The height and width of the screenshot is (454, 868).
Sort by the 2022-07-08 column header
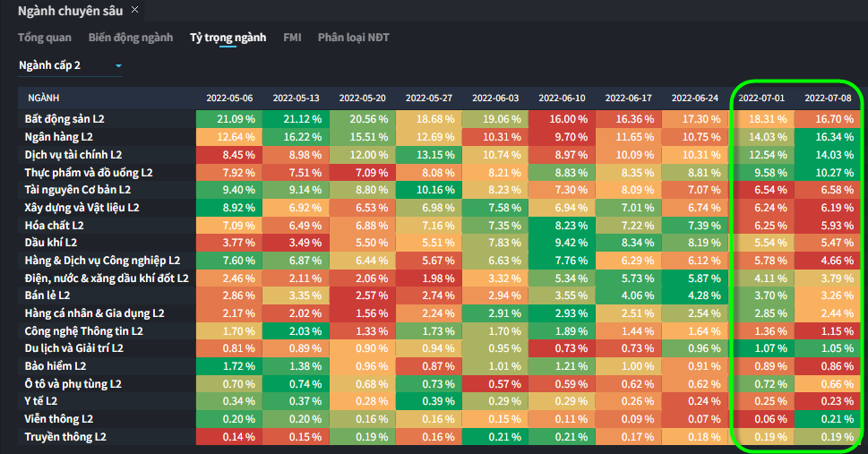click(827, 98)
